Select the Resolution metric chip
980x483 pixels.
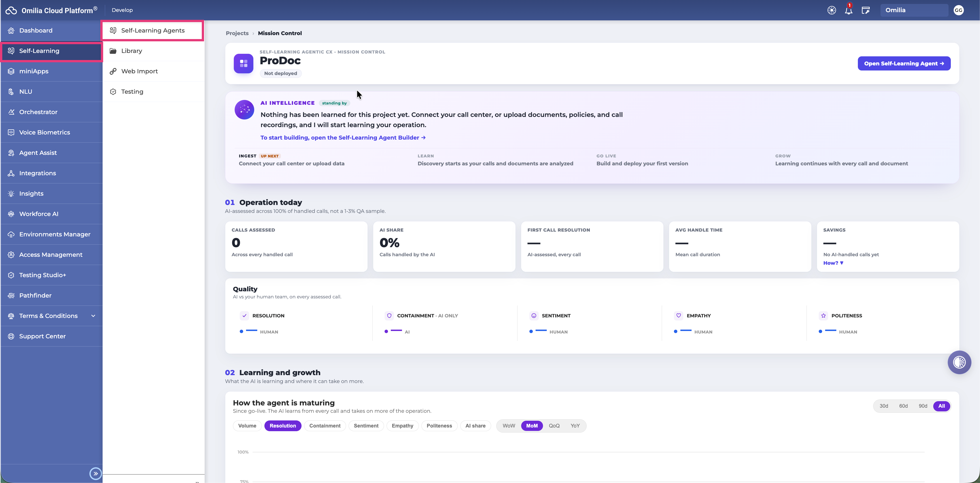coord(283,426)
